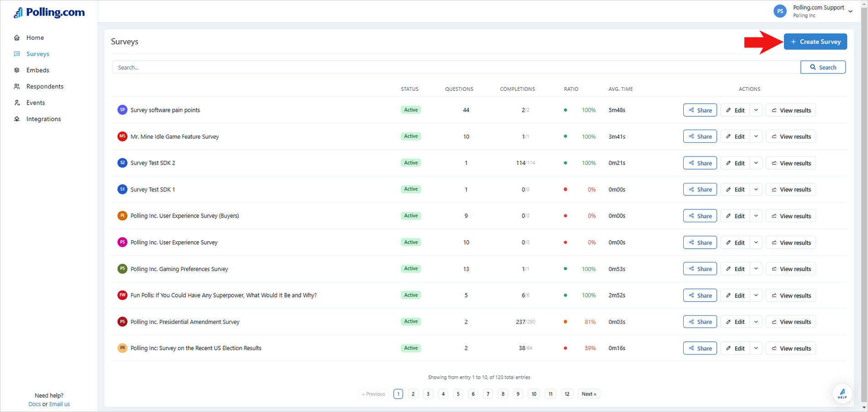Screen dimensions: 868x412
Task: Expand edit options for Survey software pain points
Action: [x=756, y=110]
